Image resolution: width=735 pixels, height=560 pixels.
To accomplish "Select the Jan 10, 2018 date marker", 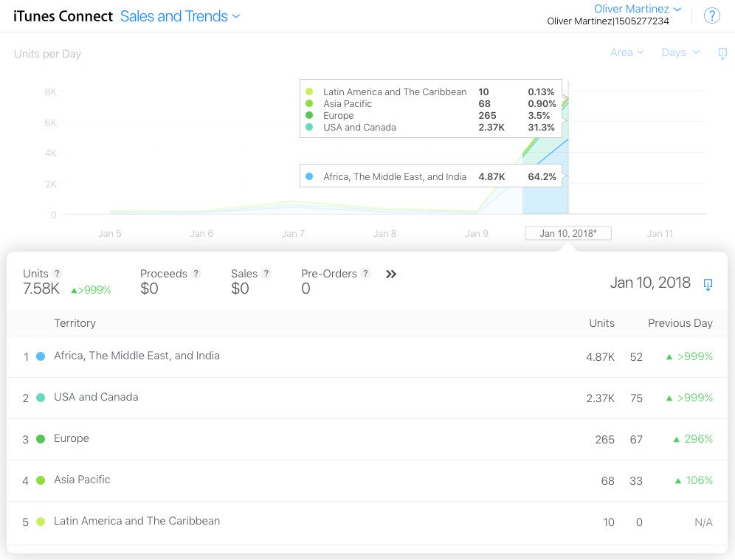I will (x=567, y=233).
